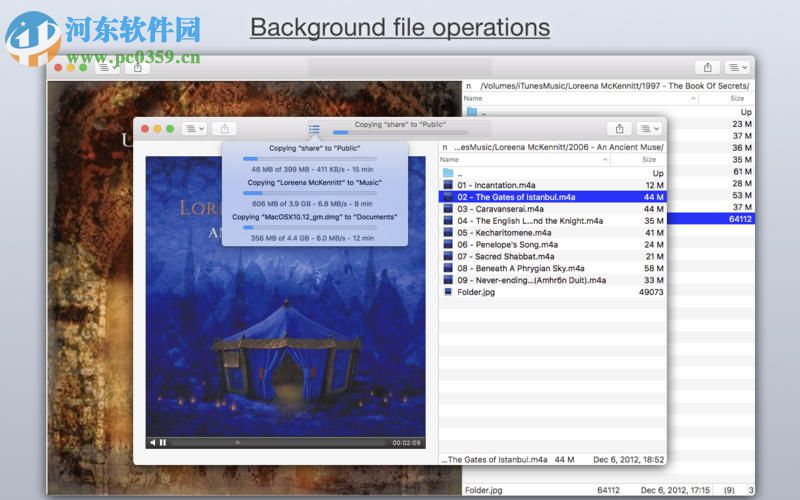Image resolution: width=800 pixels, height=500 pixels.
Task: Mute audio via the speaker icon in the player
Action: tap(153, 442)
